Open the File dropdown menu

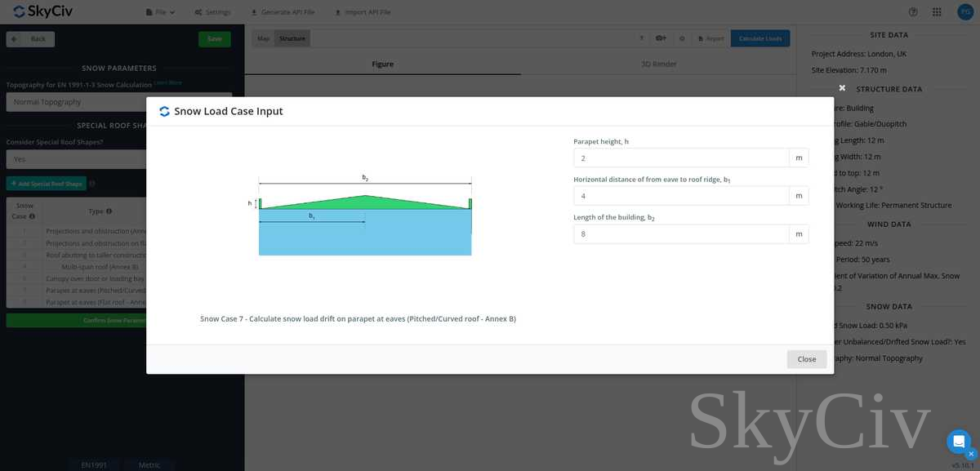pos(160,12)
